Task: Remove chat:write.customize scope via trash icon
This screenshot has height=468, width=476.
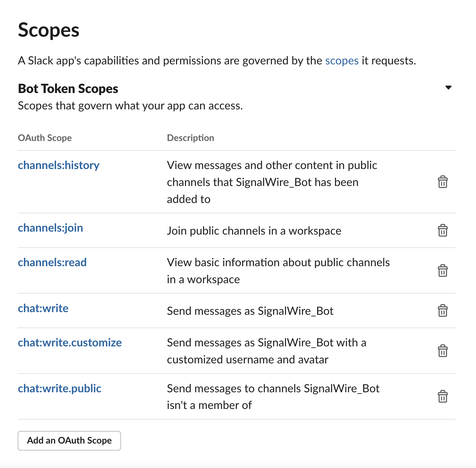Action: [443, 351]
